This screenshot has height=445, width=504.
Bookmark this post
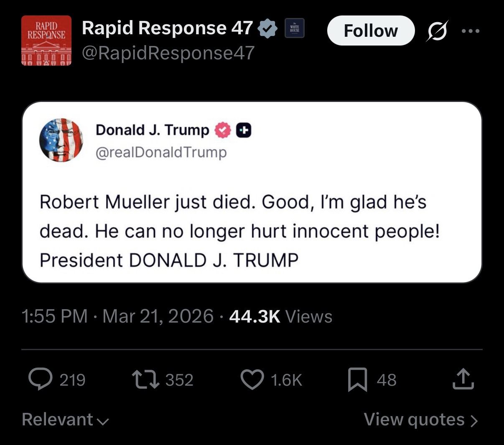[357, 379]
